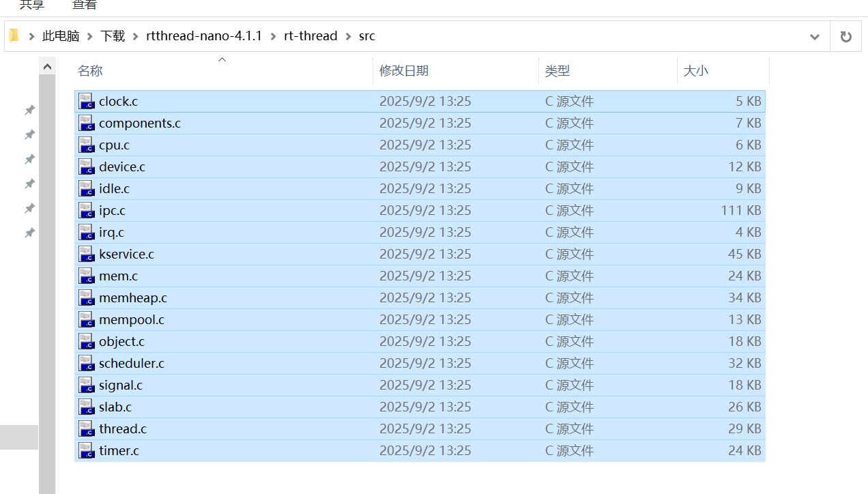Click the slab.c file icon
The image size is (868, 494).
click(x=86, y=407)
